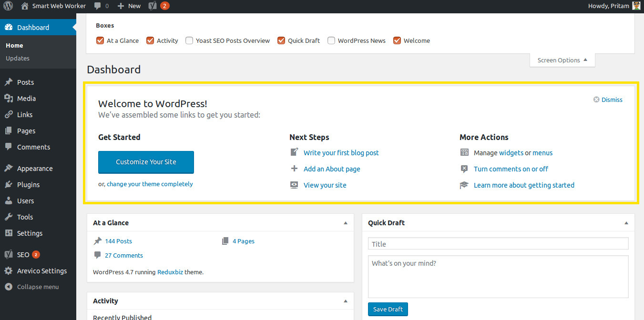Viewport: 644px width, 320px height.
Task: Click the home icon beside Smart Web Worker
Action: 25,6
